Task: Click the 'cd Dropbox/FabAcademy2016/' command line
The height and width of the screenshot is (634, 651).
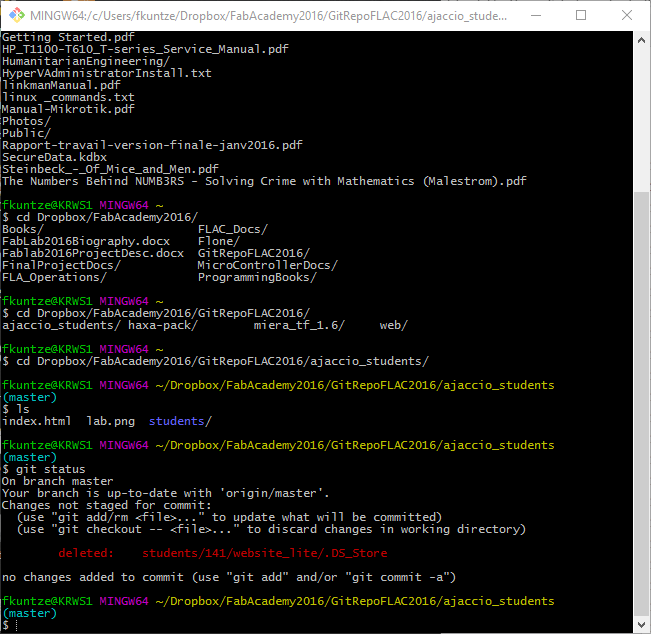Action: point(100,217)
